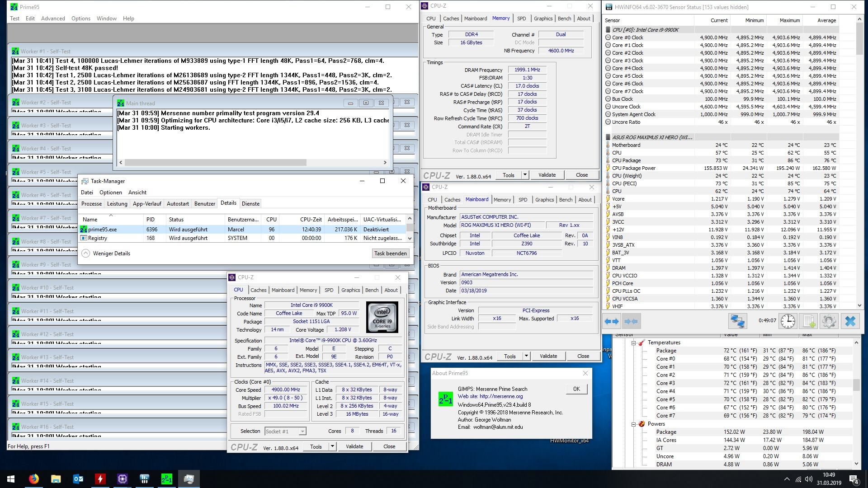Sort Task-Manager by the PID column header
868x488 pixels.
155,220
